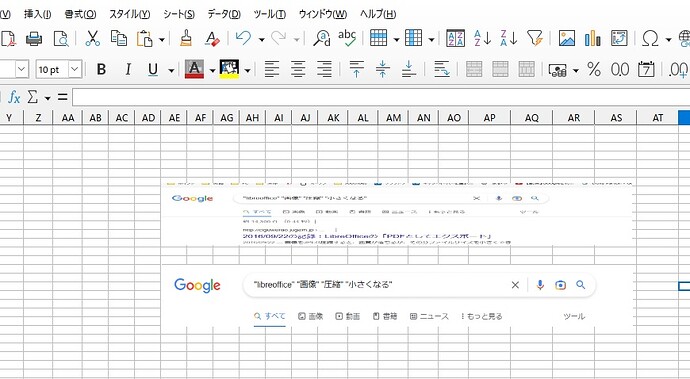Screen dimensions: 690x379
Task: Select the Clone Formatting paintbrush icon
Action: click(186, 39)
